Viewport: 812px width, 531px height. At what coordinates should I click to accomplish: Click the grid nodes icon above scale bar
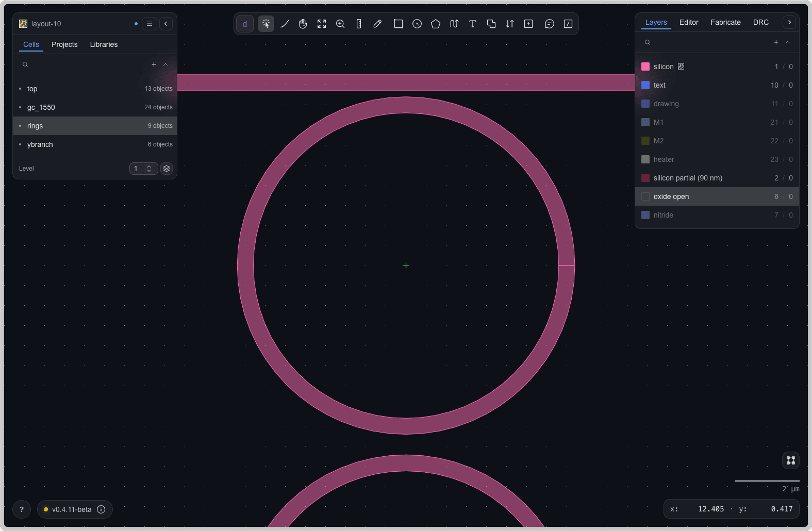791,460
